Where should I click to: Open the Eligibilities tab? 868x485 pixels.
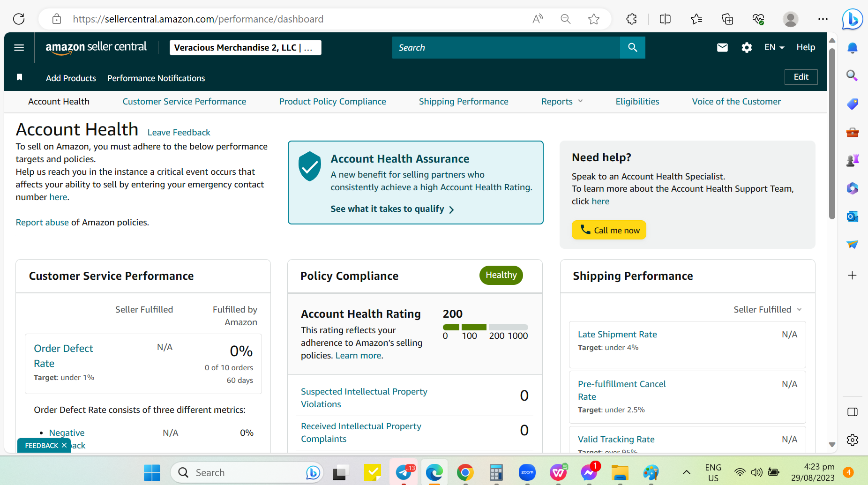click(637, 101)
